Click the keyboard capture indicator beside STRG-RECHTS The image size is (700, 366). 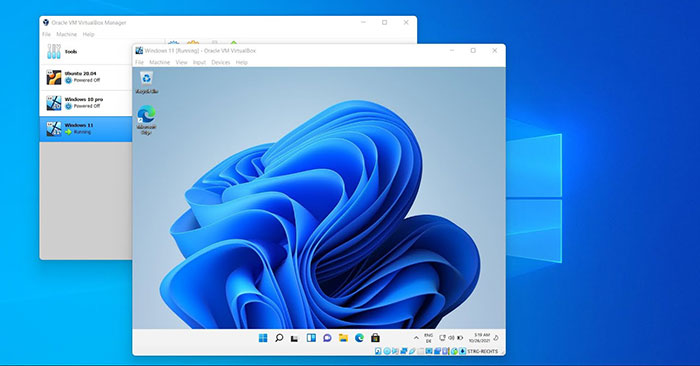pyautogui.click(x=462, y=351)
